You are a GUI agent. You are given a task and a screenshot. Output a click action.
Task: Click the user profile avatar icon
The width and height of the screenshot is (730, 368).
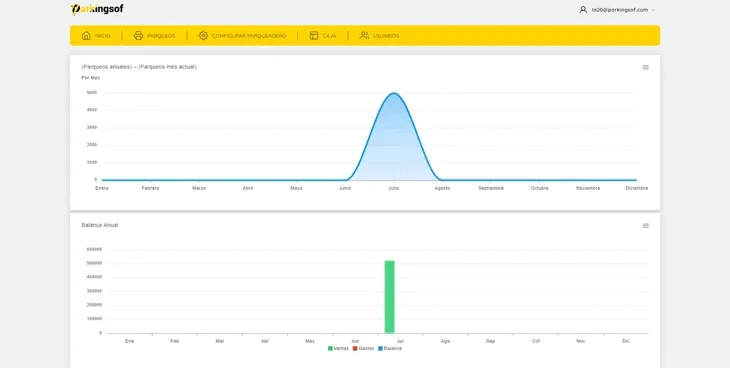coord(583,10)
